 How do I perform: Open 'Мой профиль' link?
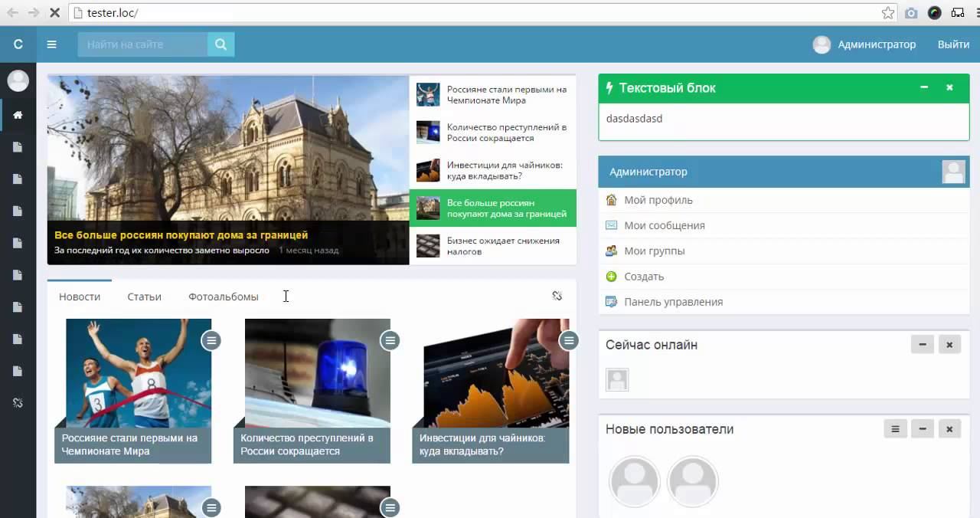(658, 200)
